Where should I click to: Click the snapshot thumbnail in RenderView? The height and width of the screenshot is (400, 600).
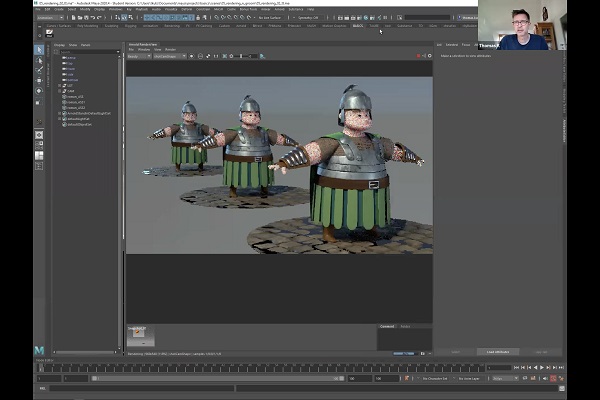click(141, 336)
